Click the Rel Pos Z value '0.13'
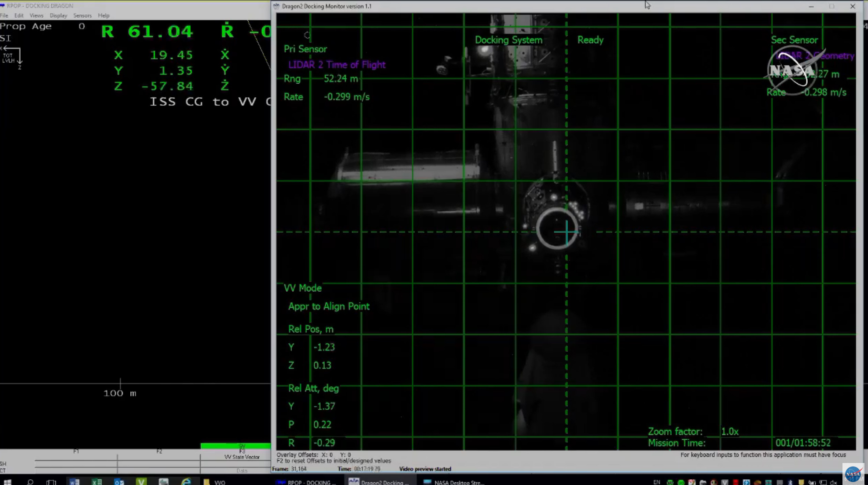The image size is (868, 485). pos(322,365)
